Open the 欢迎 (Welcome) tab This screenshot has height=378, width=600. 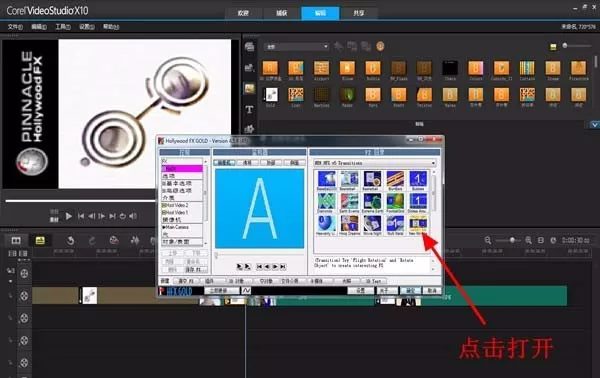243,13
